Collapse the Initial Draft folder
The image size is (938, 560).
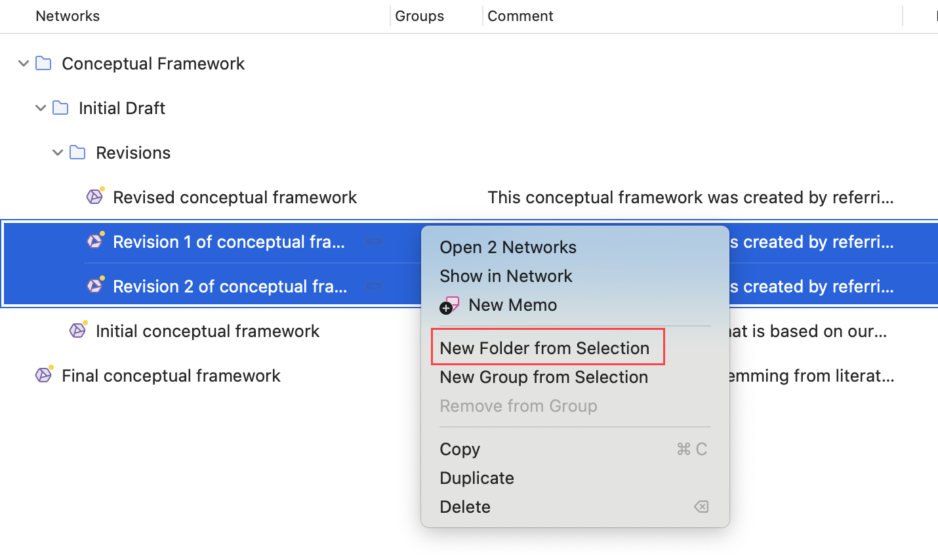pyautogui.click(x=41, y=108)
